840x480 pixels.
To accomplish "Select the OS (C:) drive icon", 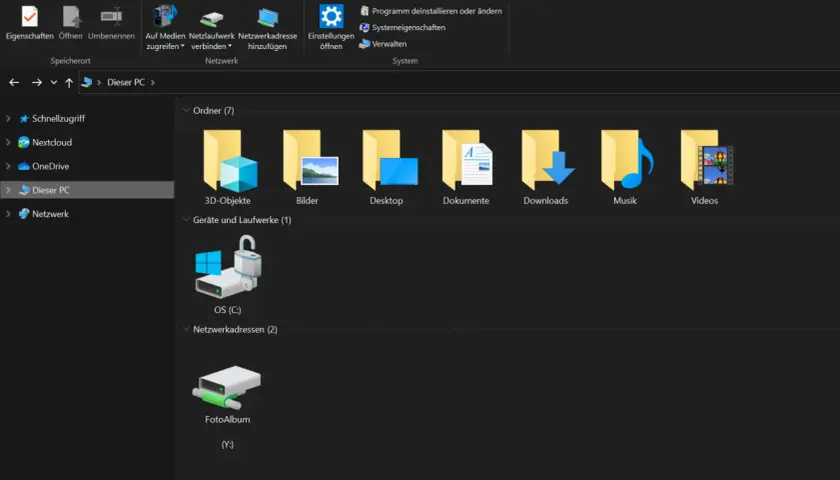I will [x=228, y=267].
